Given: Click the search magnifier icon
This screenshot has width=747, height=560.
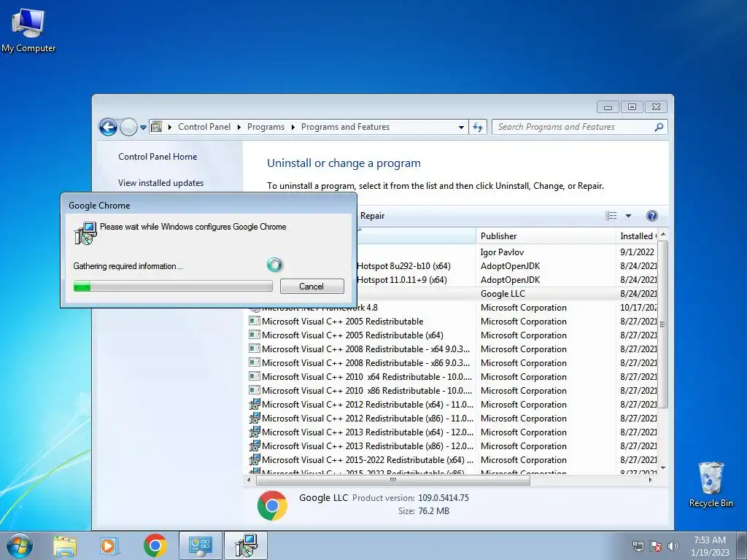Looking at the screenshot, I should click(x=659, y=127).
